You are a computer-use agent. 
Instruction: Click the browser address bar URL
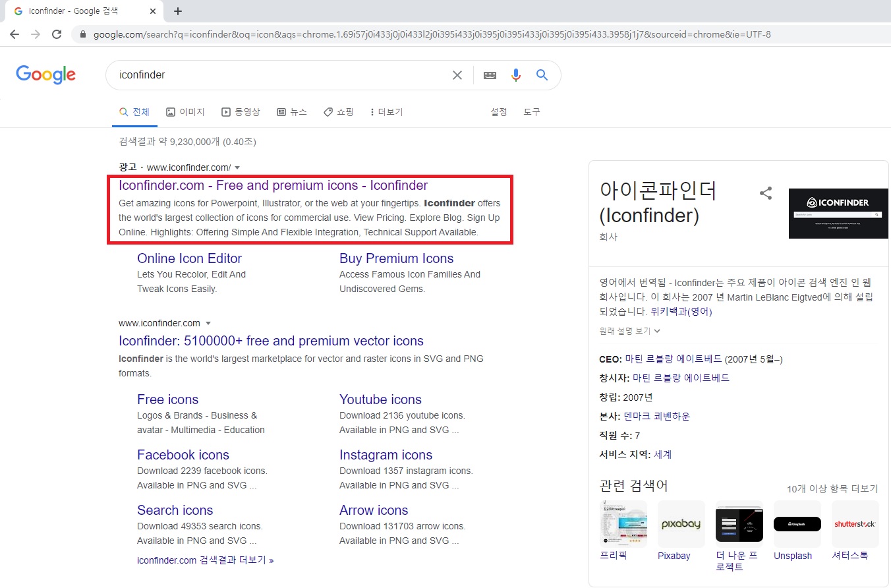click(432, 34)
